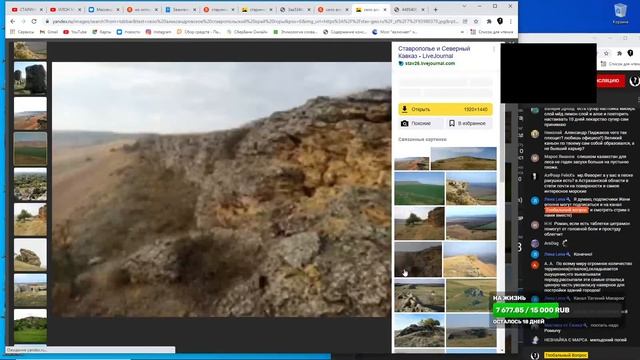The height and width of the screenshot is (360, 640).
Task: Select the highlighted green field thumbnail in left strip
Action: [30, 149]
